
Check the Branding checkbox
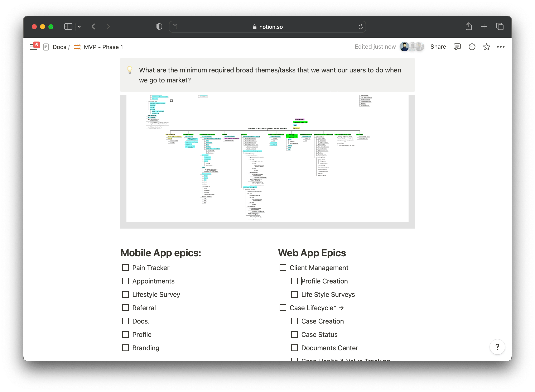pos(125,348)
